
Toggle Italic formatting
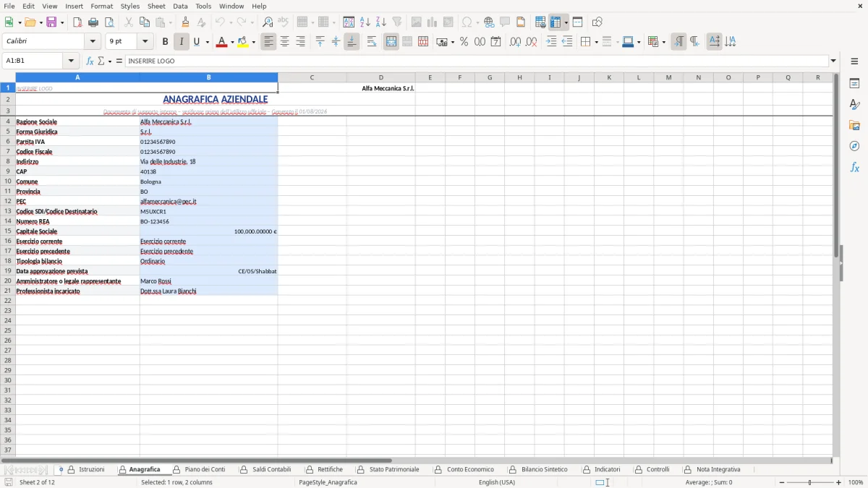pos(181,42)
